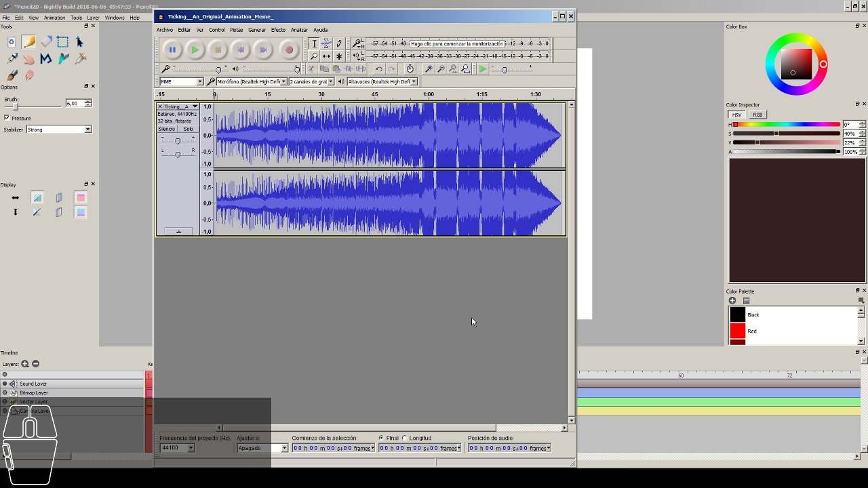Open the MME audio host dropdown
868x488 pixels.
181,81
